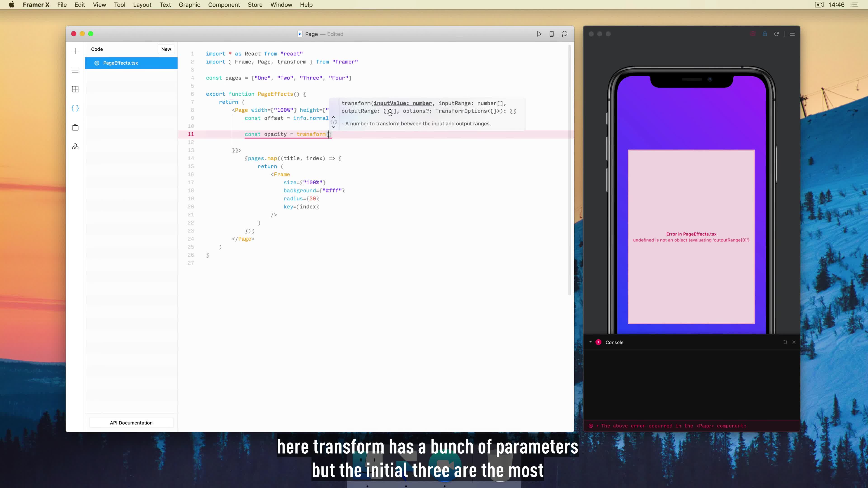Click the "Four" string on line 4
This screenshot has height=488, width=868.
338,78
